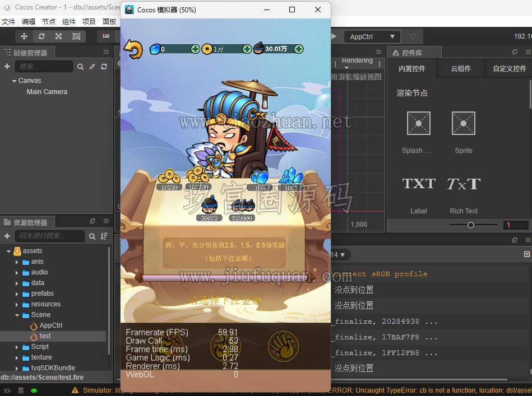Screen dimensions: 532x396
Task: Expand the prefabs folder
Action: click(x=17, y=294)
